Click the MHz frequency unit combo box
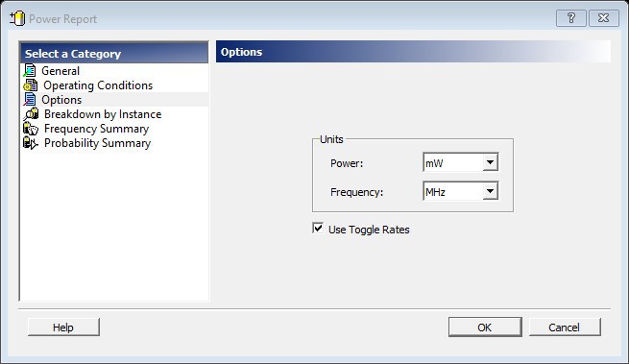 click(461, 191)
